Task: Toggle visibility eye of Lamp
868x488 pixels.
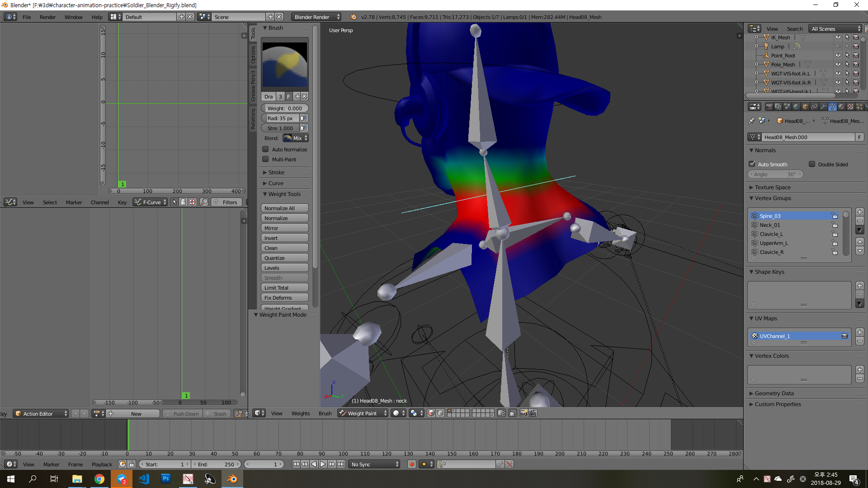Action: [838, 46]
